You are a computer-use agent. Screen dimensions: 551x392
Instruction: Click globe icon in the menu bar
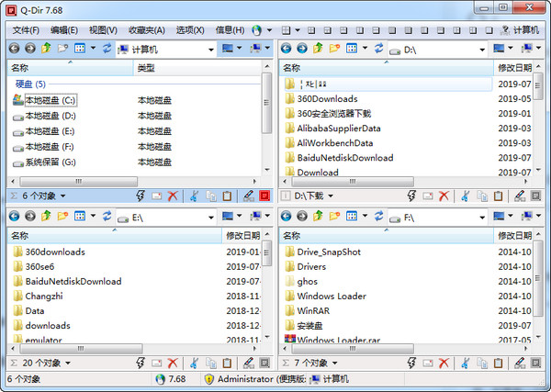(257, 30)
